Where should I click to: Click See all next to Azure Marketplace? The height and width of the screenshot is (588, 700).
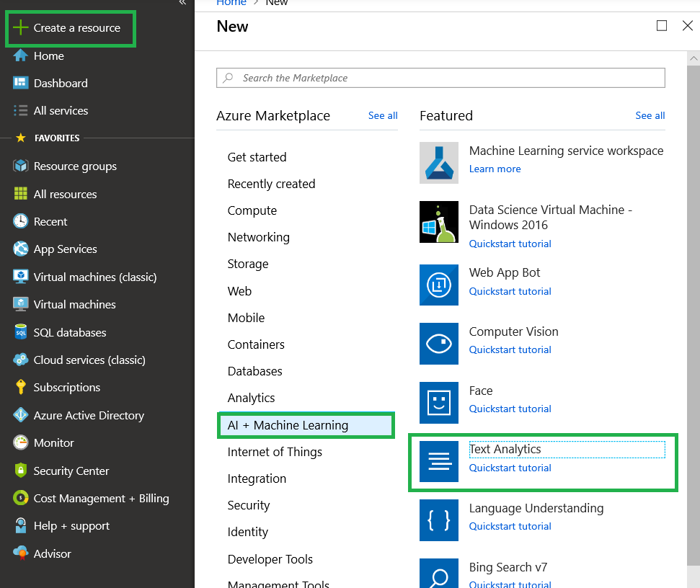point(383,115)
